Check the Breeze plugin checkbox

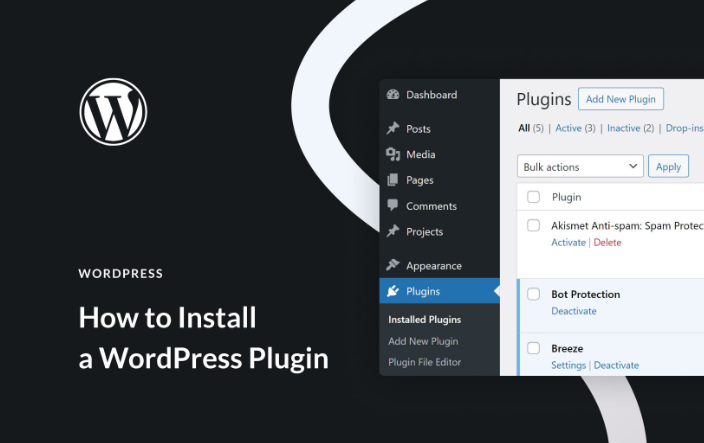[533, 348]
